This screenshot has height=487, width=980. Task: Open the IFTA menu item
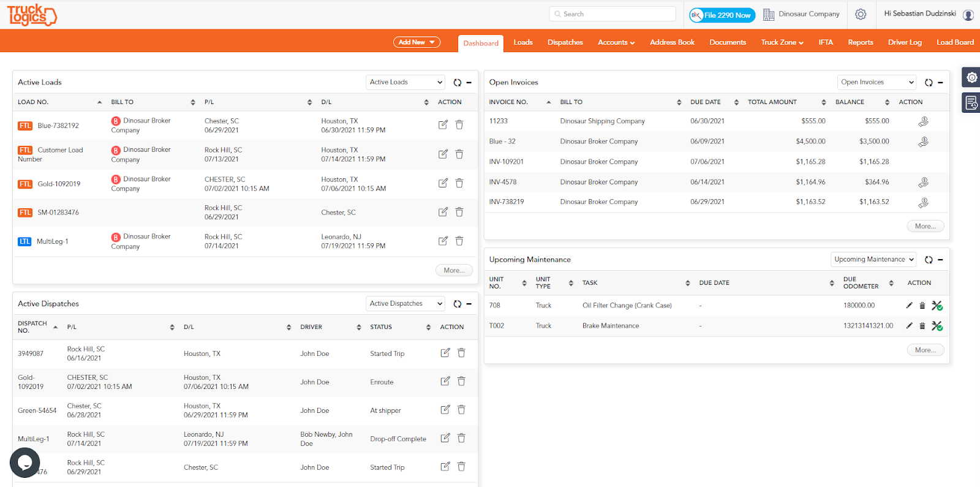point(826,42)
